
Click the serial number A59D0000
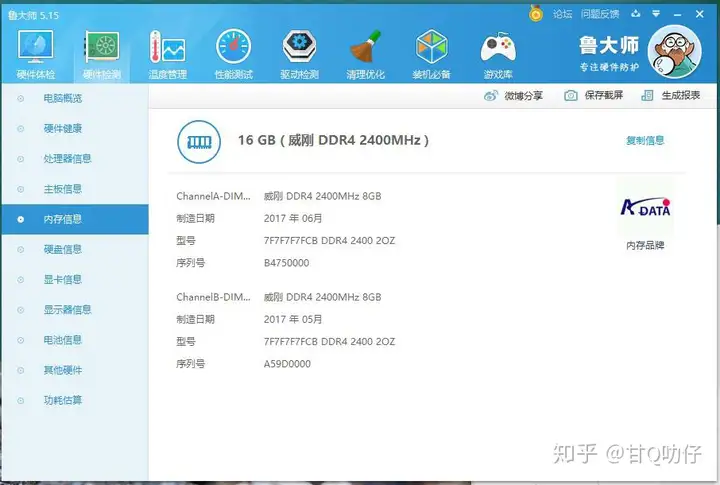[x=287, y=364]
